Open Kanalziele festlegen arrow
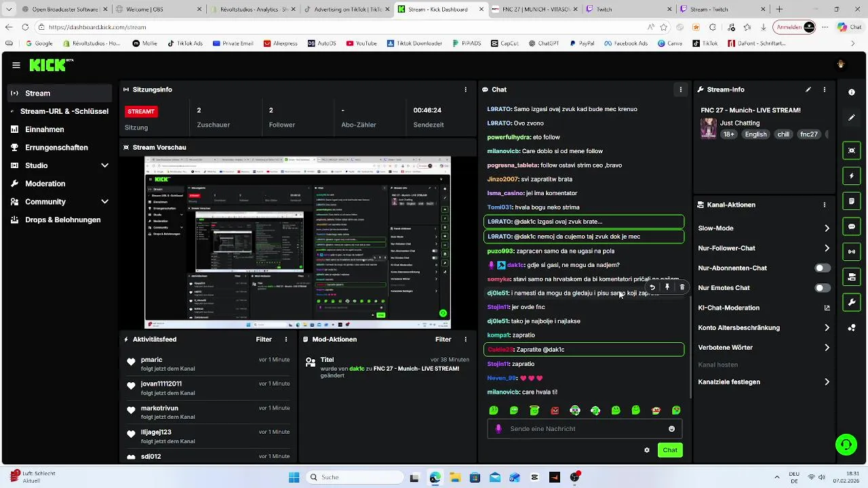The image size is (868, 488). click(x=827, y=382)
